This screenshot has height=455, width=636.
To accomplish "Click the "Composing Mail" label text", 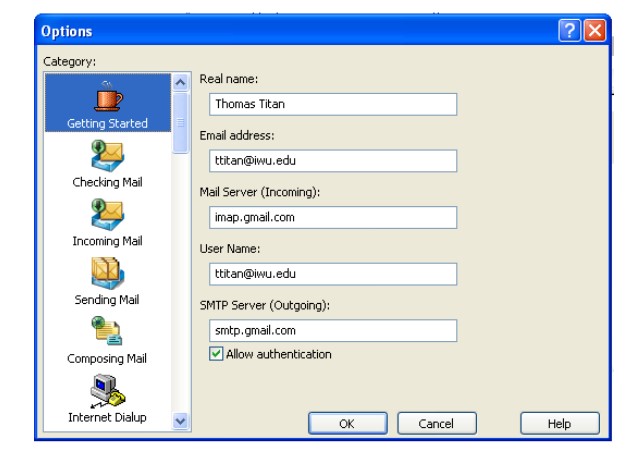I will coord(107,358).
